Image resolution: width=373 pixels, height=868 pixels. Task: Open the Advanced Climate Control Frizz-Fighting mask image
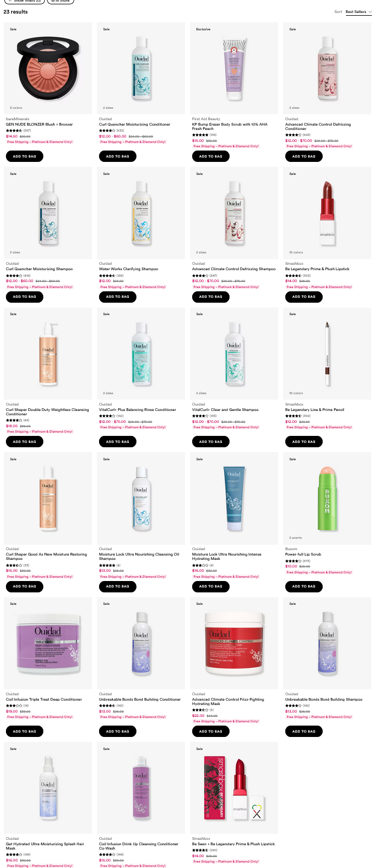(x=234, y=643)
